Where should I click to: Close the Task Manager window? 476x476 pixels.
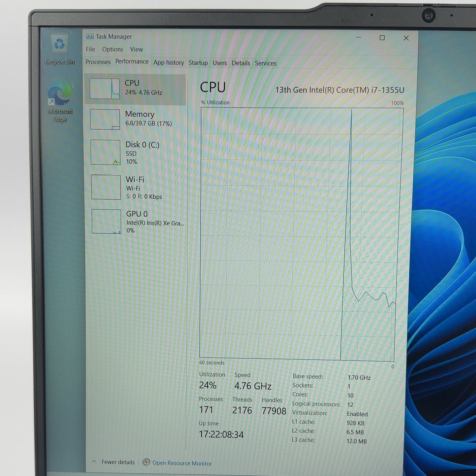(x=406, y=38)
